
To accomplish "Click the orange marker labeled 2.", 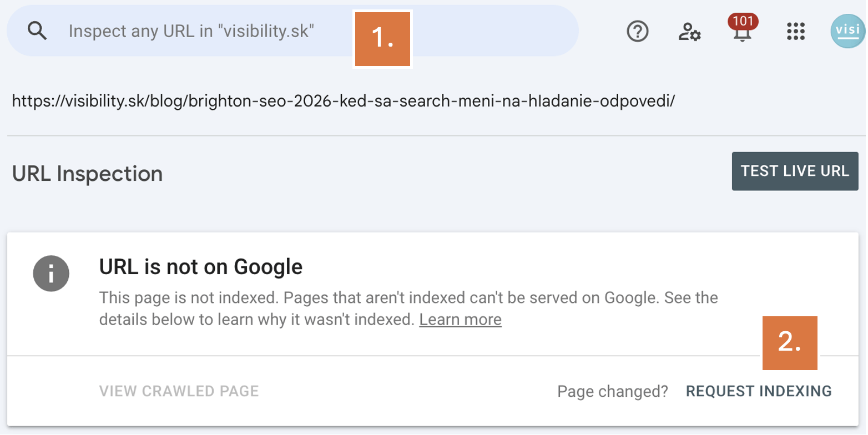I will [x=791, y=342].
